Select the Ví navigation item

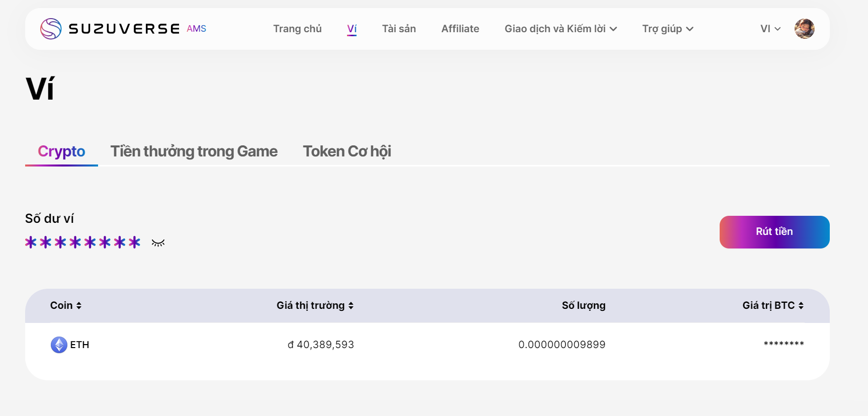coord(352,29)
